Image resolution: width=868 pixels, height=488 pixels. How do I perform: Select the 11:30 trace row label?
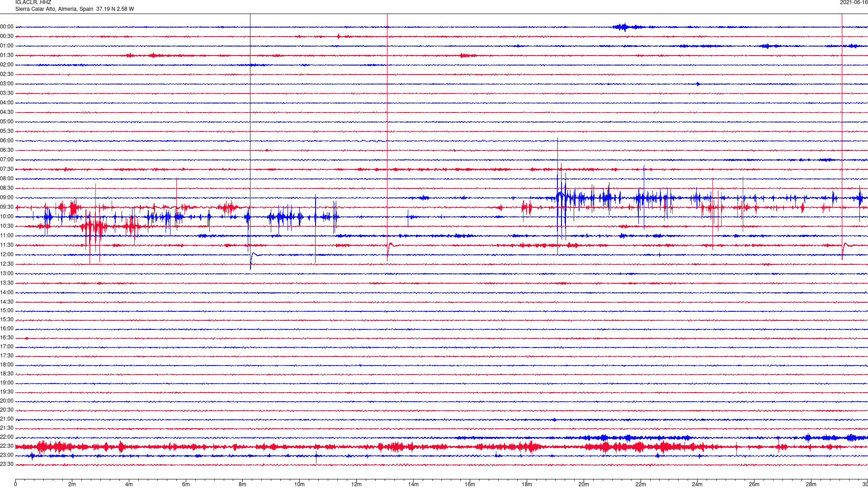click(x=7, y=245)
